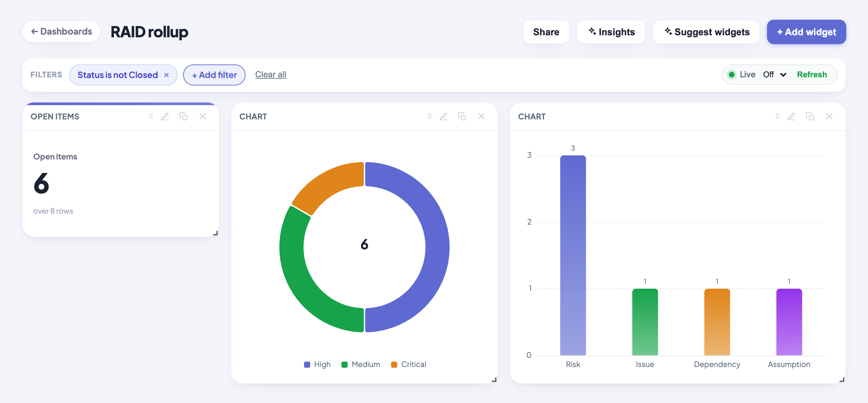Click Suggest widgets button

point(706,32)
